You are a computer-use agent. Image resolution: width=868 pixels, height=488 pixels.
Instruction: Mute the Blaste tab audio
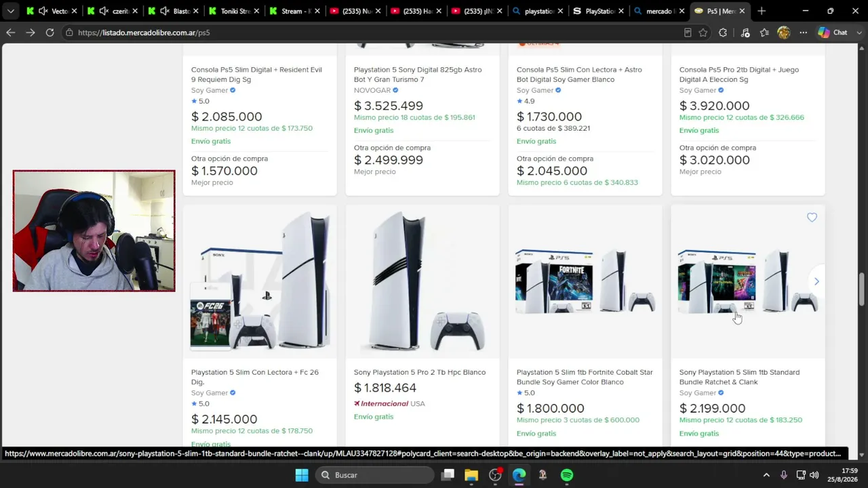coord(164,11)
